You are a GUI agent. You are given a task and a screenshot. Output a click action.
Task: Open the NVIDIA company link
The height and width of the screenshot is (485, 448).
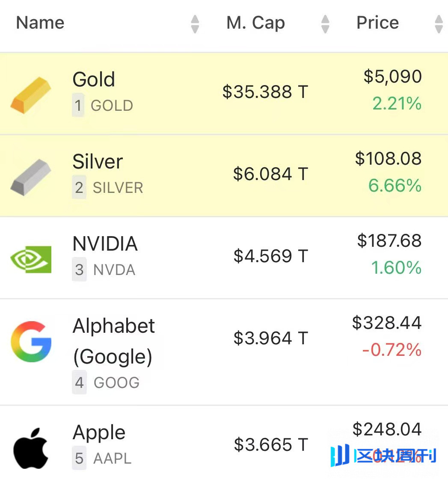click(105, 244)
